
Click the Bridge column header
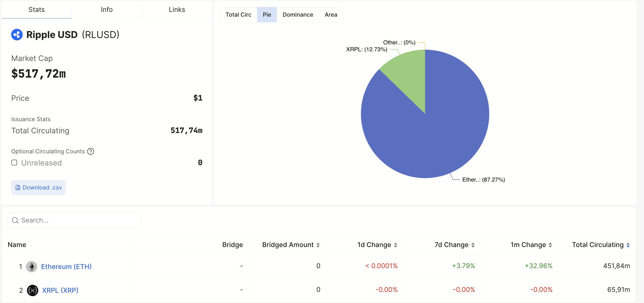click(233, 245)
